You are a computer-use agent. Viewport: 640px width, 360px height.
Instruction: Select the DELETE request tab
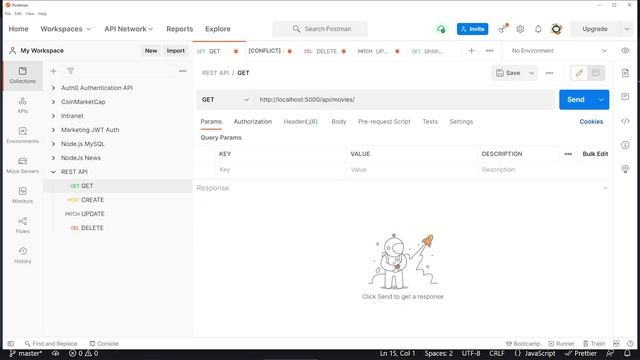coord(324,51)
